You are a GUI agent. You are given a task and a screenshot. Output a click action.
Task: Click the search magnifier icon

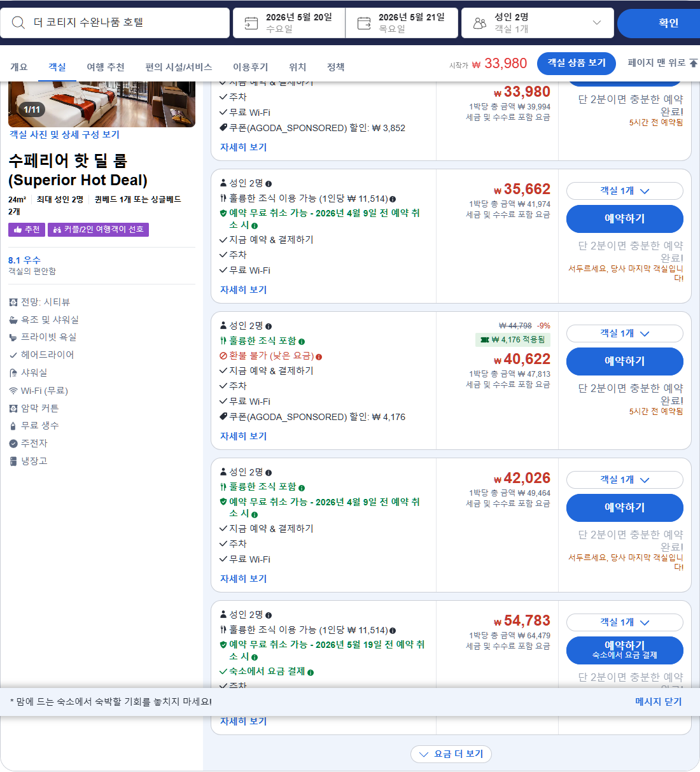pyautogui.click(x=18, y=23)
